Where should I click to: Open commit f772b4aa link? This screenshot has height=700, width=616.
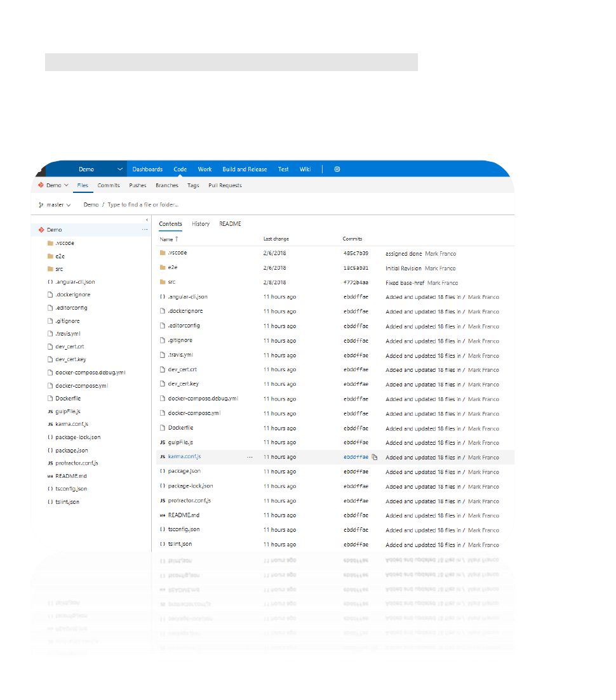click(x=356, y=282)
